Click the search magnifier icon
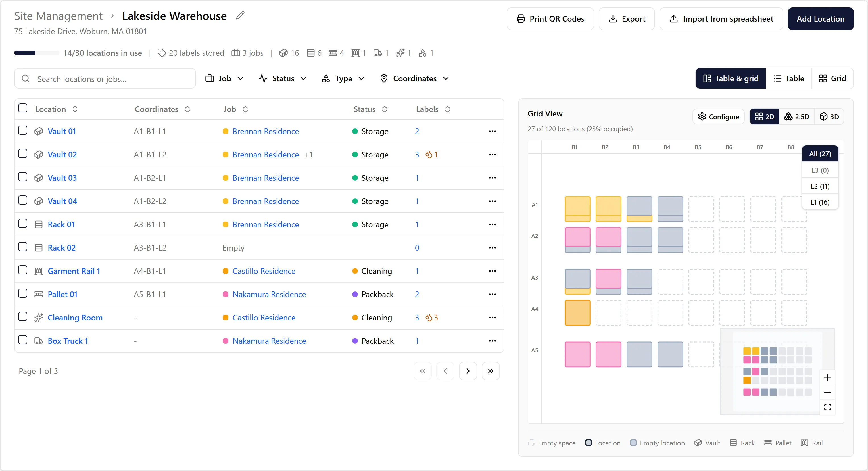 click(x=26, y=79)
